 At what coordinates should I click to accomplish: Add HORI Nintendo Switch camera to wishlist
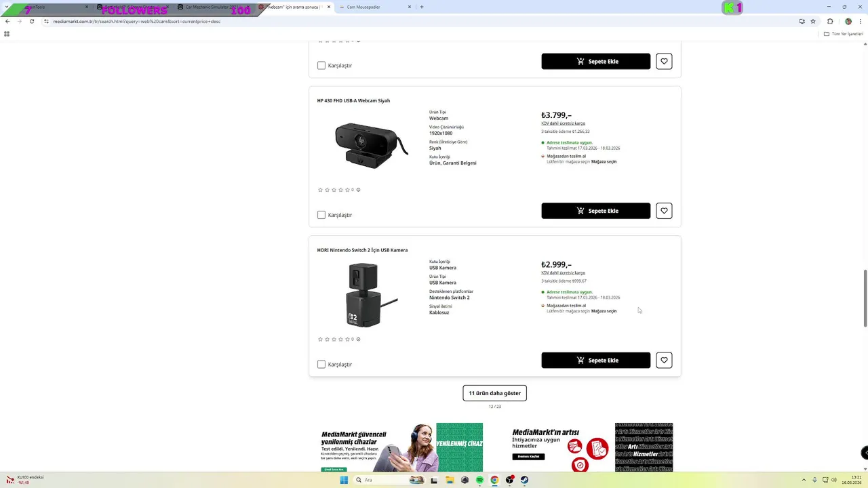(664, 360)
